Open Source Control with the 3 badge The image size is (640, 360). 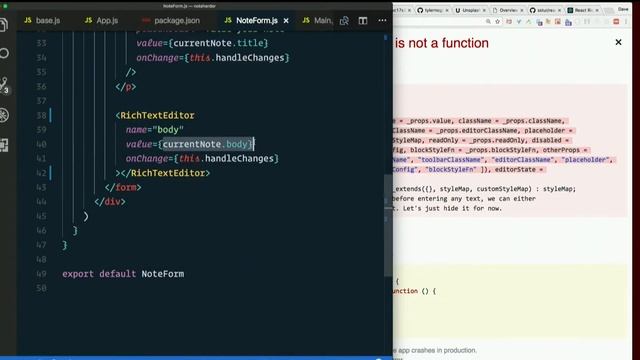click(4, 85)
